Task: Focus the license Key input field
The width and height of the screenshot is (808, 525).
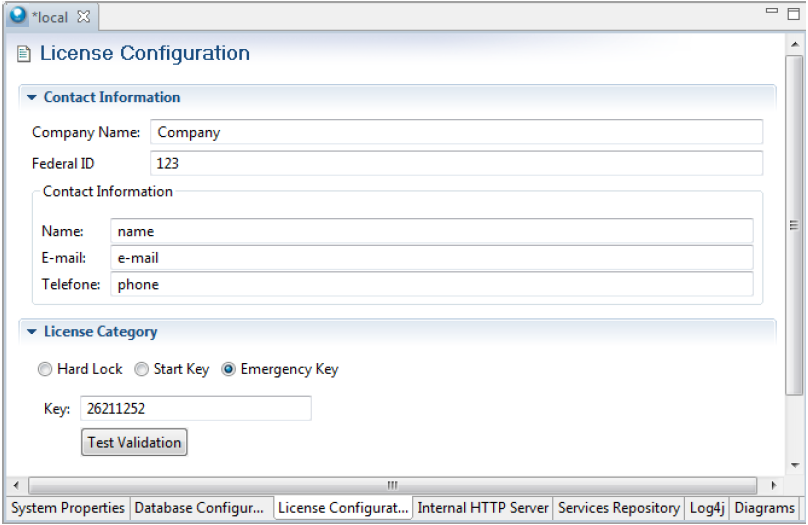Action: [195, 408]
